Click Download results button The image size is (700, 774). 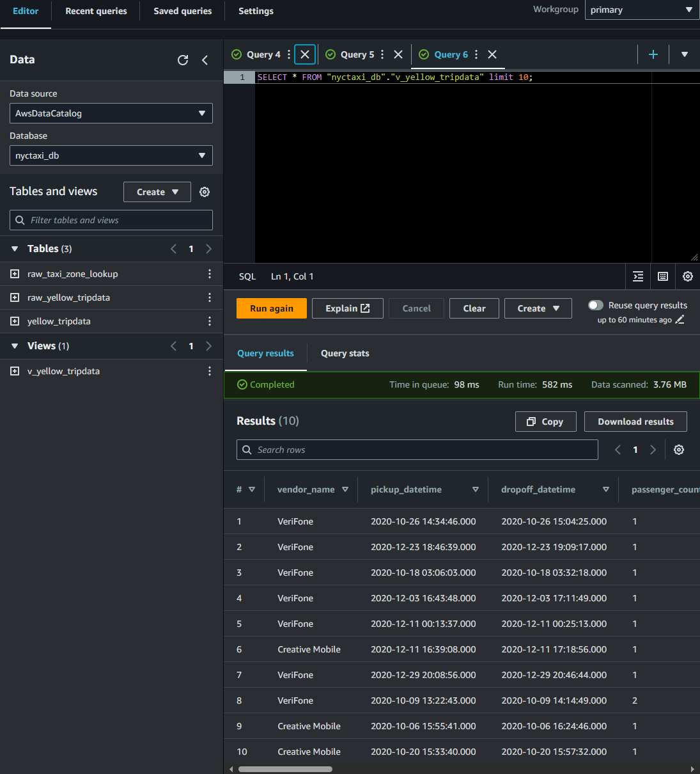pyautogui.click(x=635, y=422)
